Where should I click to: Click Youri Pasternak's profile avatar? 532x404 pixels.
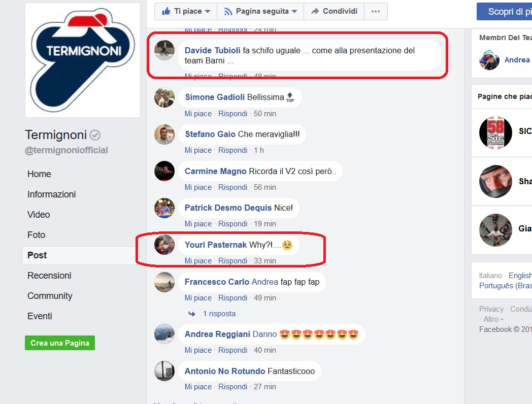[164, 245]
